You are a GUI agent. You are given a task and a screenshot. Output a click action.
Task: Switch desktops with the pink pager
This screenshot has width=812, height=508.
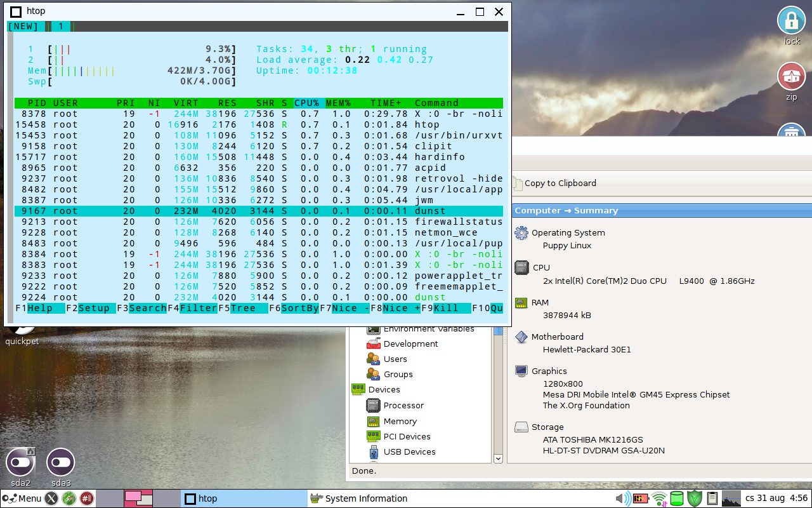pyautogui.click(x=138, y=498)
